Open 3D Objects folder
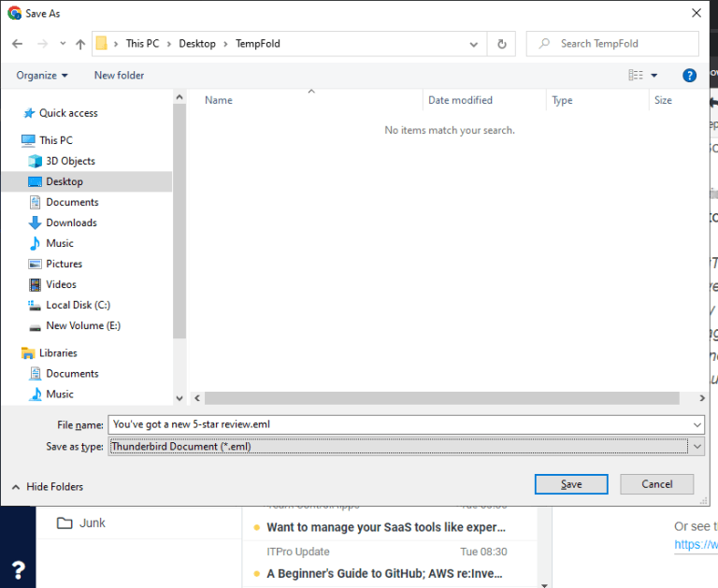 pyautogui.click(x=70, y=161)
